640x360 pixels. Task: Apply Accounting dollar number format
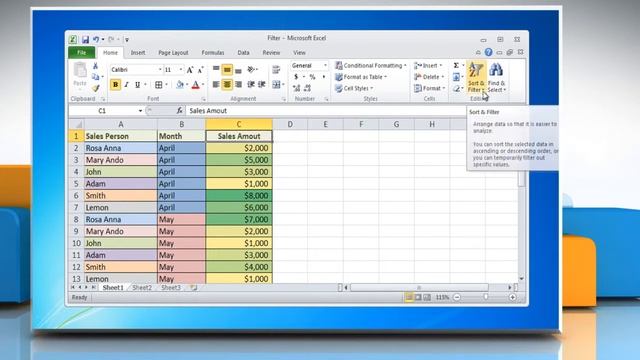[296, 77]
